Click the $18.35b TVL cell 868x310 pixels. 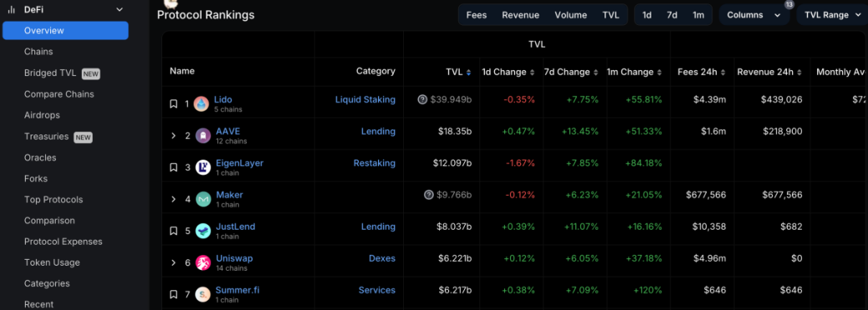point(454,131)
